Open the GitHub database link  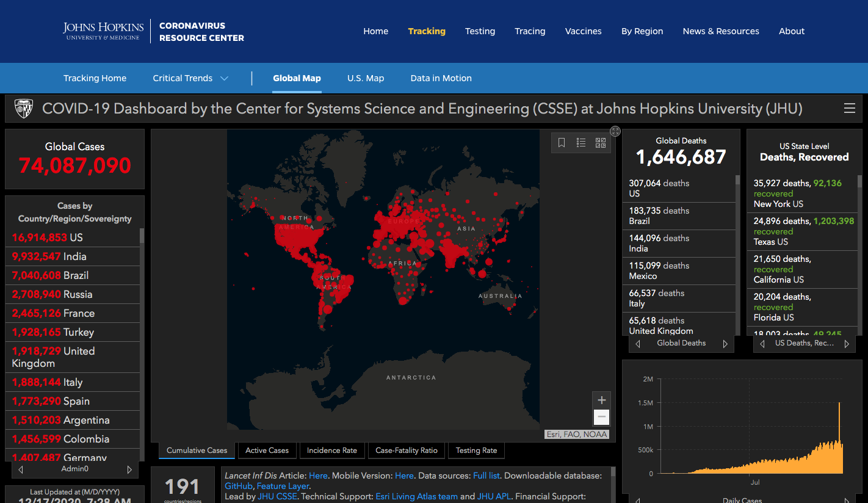click(x=238, y=486)
